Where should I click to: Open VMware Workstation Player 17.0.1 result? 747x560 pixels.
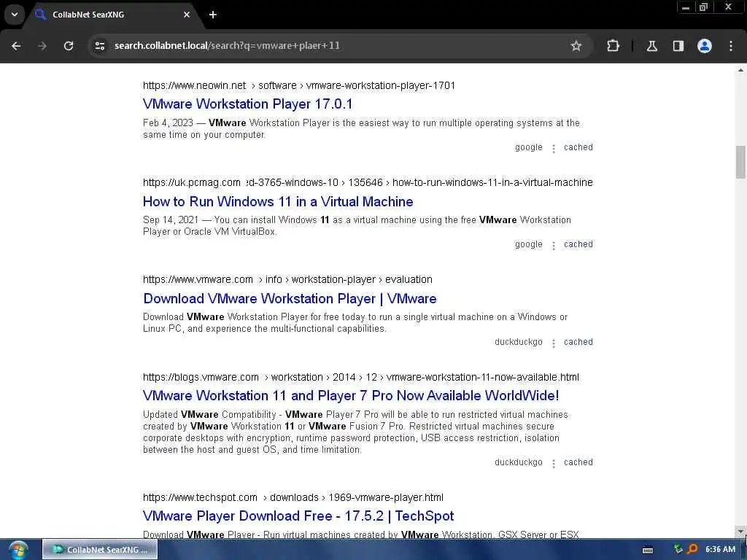[247, 104]
